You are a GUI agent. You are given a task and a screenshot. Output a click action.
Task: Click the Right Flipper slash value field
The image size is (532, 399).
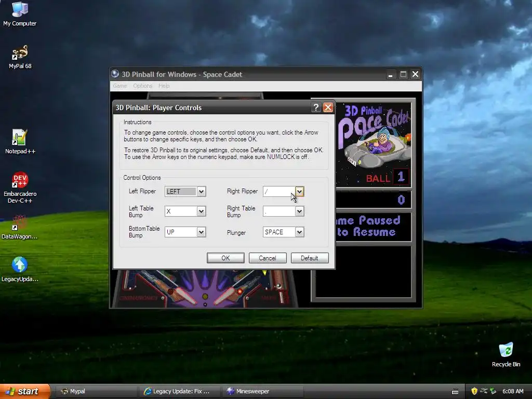click(279, 191)
